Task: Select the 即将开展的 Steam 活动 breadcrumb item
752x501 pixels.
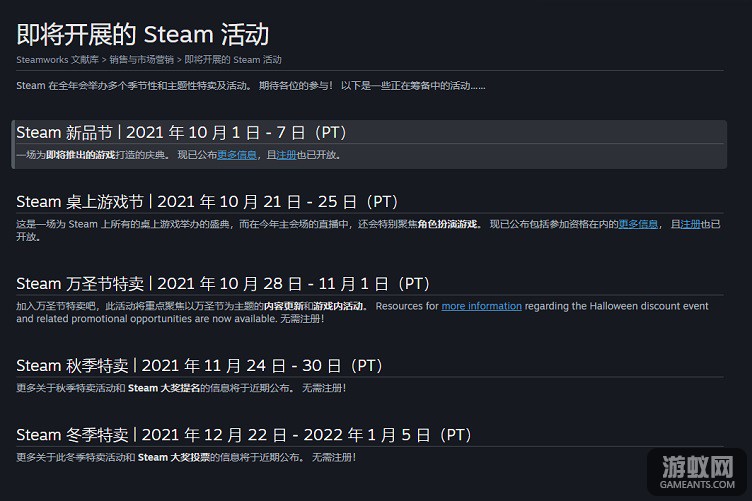Action: pos(233,60)
